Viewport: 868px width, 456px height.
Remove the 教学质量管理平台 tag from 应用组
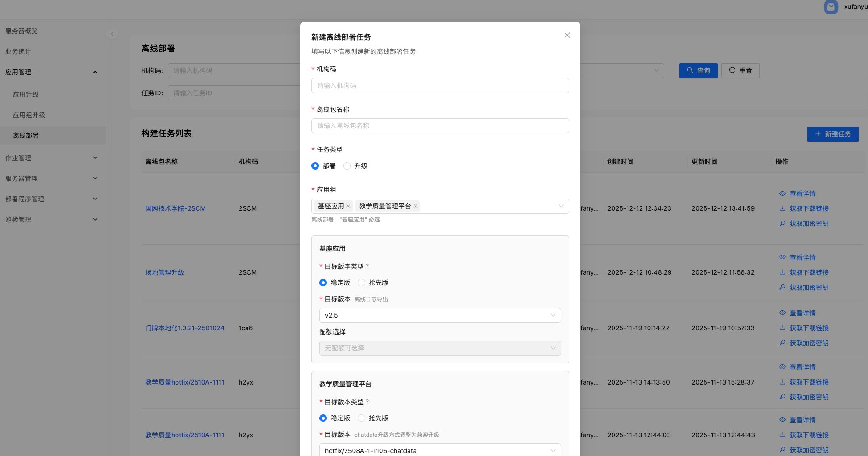point(416,206)
